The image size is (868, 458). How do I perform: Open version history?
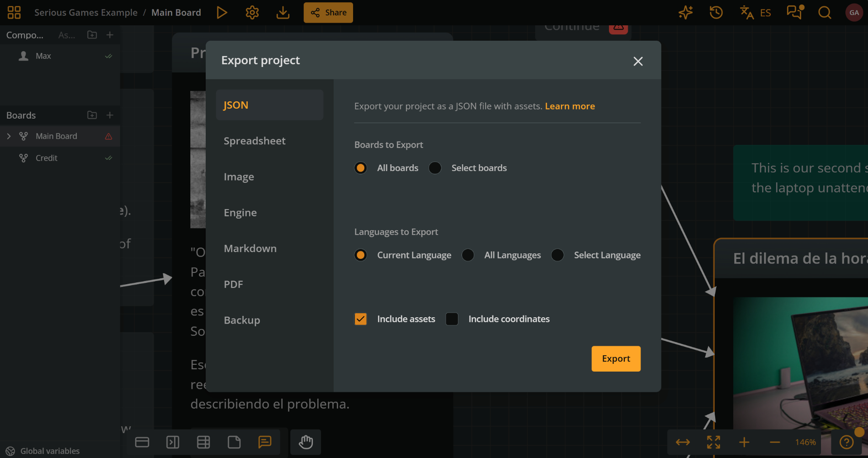pos(716,12)
